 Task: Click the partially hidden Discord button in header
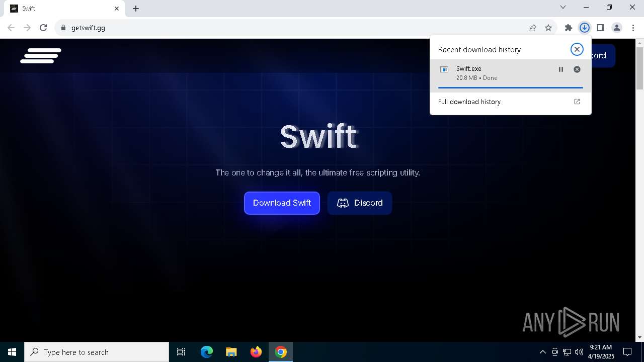coord(603,56)
